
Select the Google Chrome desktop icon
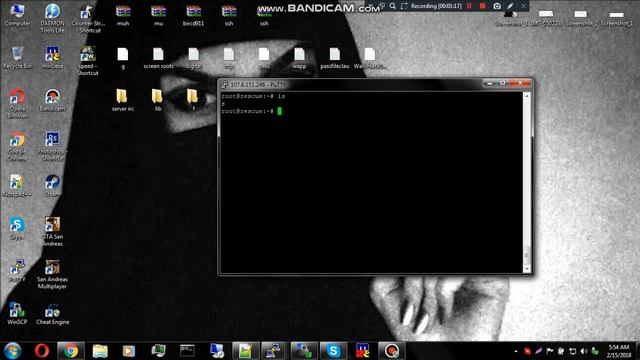tap(17, 146)
